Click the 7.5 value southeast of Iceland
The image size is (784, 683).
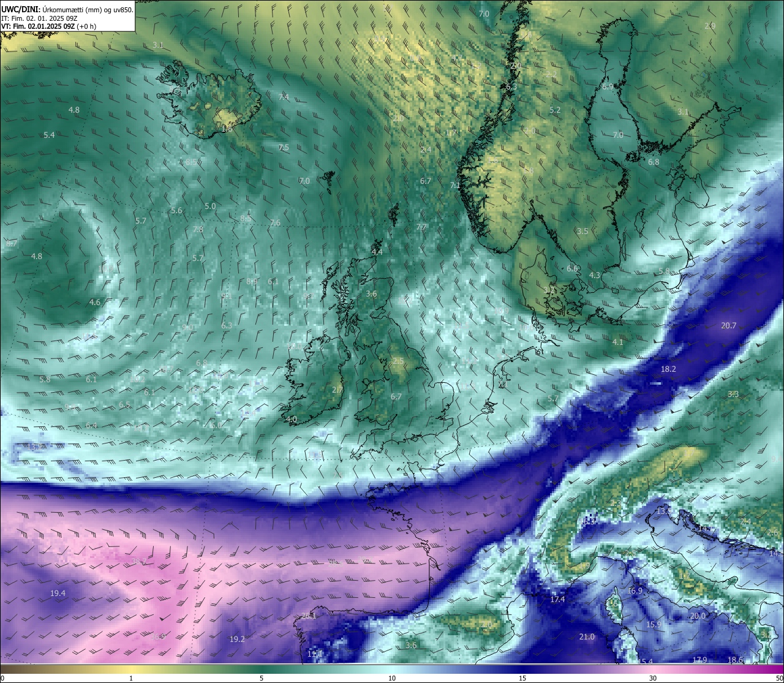point(284,148)
